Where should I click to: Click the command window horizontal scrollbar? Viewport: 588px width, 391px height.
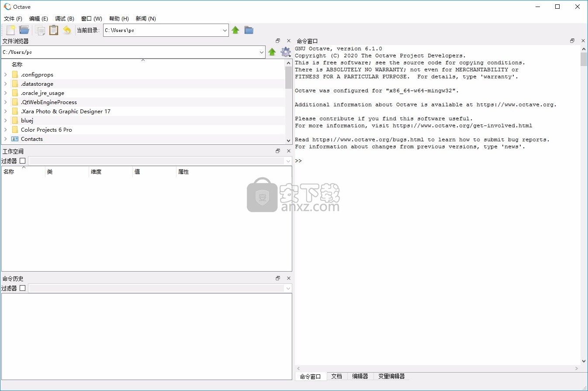(x=437, y=369)
